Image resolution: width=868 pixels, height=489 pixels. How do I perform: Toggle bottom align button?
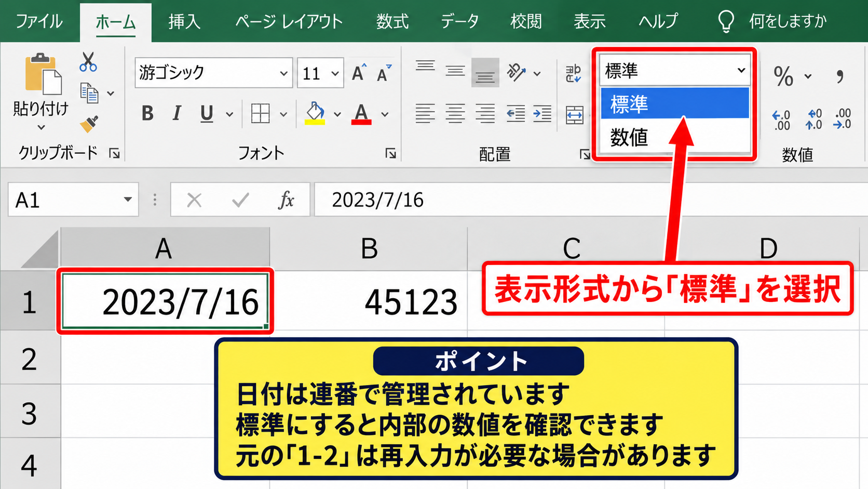pos(485,73)
